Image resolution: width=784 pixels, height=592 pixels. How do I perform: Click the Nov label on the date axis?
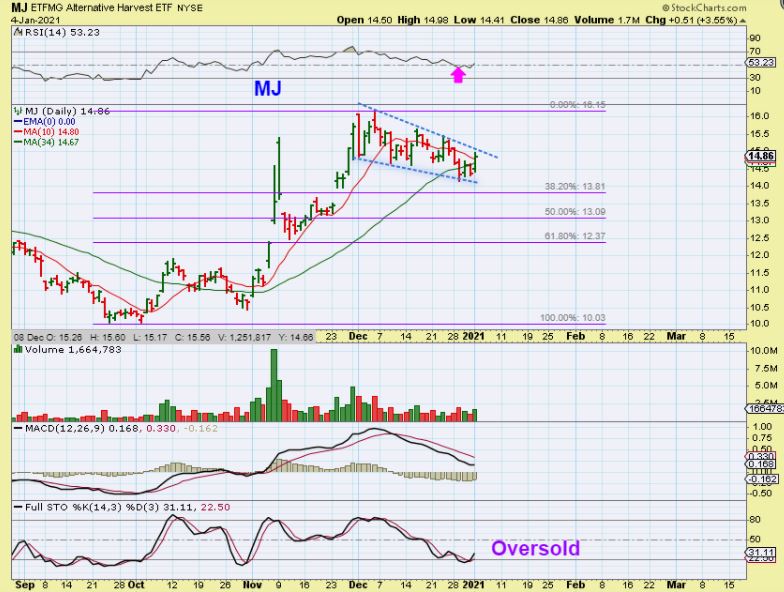point(252,584)
